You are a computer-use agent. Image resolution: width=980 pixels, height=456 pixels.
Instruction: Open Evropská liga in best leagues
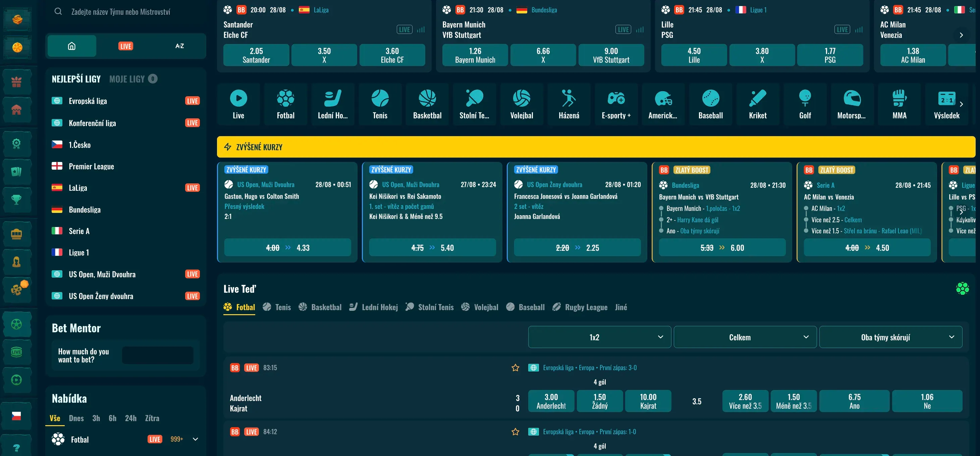pos(125,101)
